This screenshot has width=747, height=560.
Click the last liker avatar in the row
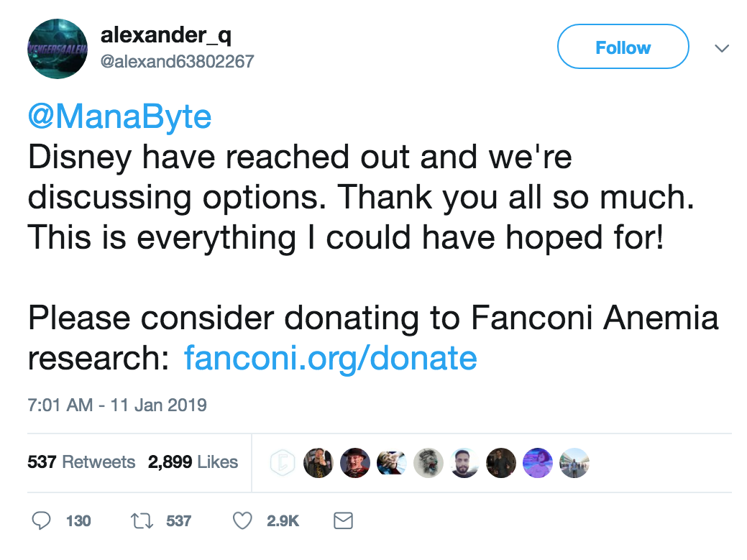574,463
